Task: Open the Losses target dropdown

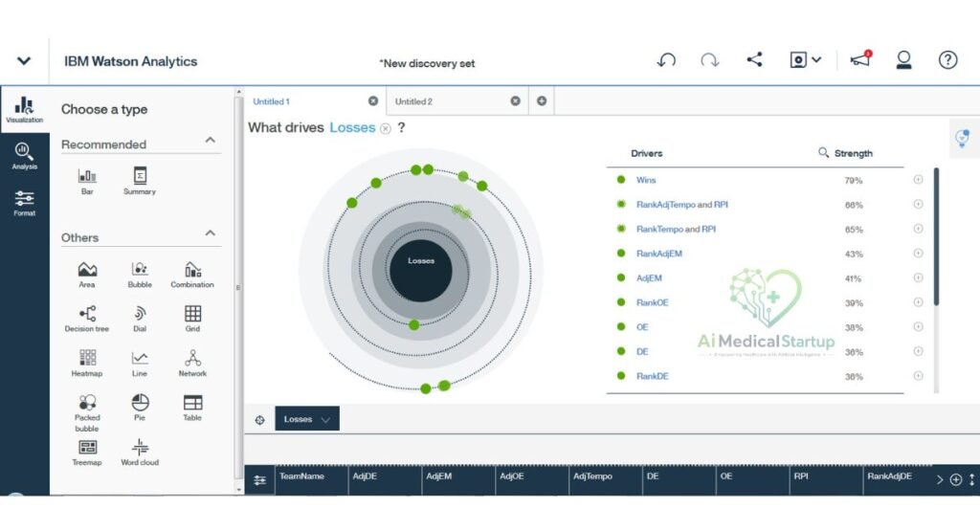Action: pos(307,418)
